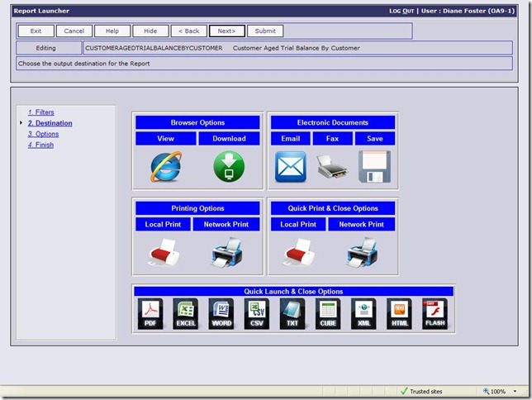Choose the CSV quick launch icon
532x400 pixels.
[x=257, y=315]
